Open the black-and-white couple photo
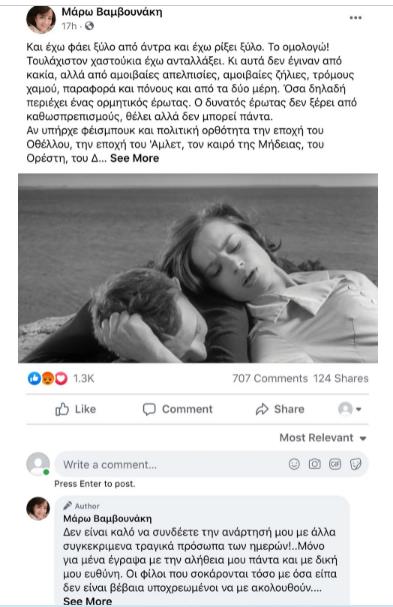Screen dimensions: 393x607 pyautogui.click(x=198, y=268)
